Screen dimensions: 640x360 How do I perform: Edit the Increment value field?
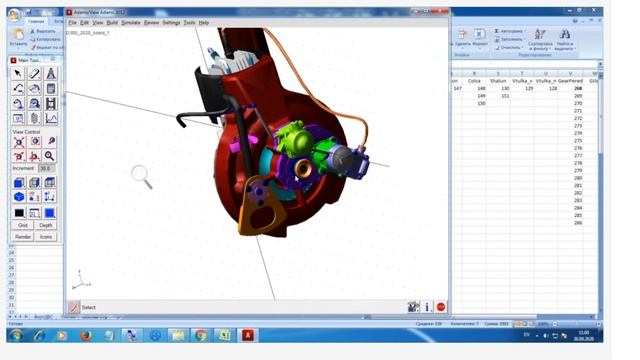pyautogui.click(x=47, y=168)
